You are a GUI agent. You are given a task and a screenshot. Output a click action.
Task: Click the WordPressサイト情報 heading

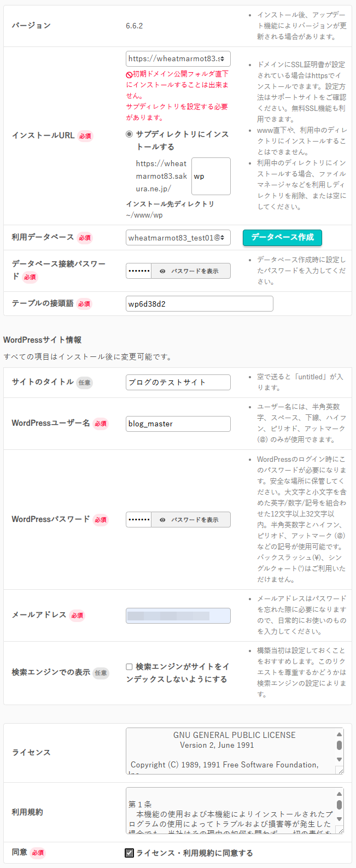click(x=42, y=340)
